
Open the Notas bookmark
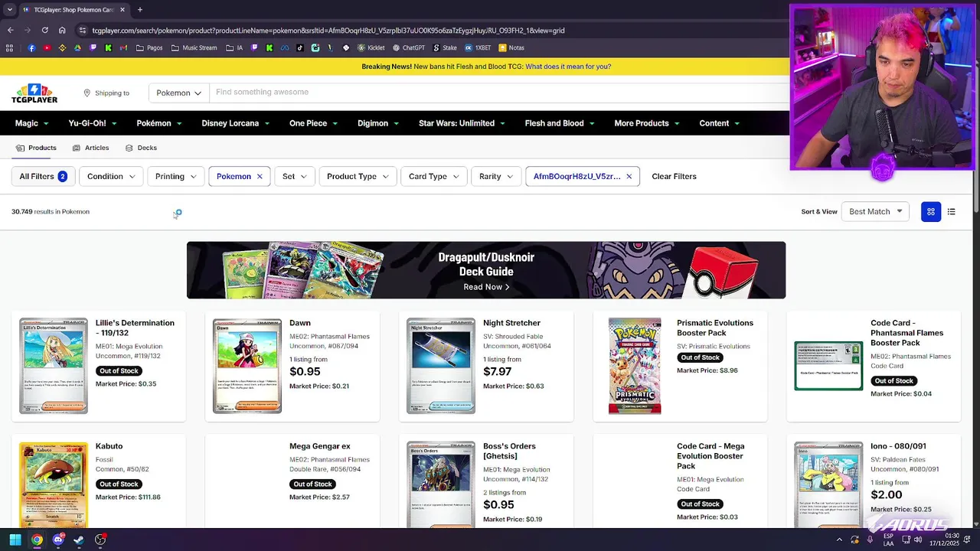pyautogui.click(x=511, y=47)
